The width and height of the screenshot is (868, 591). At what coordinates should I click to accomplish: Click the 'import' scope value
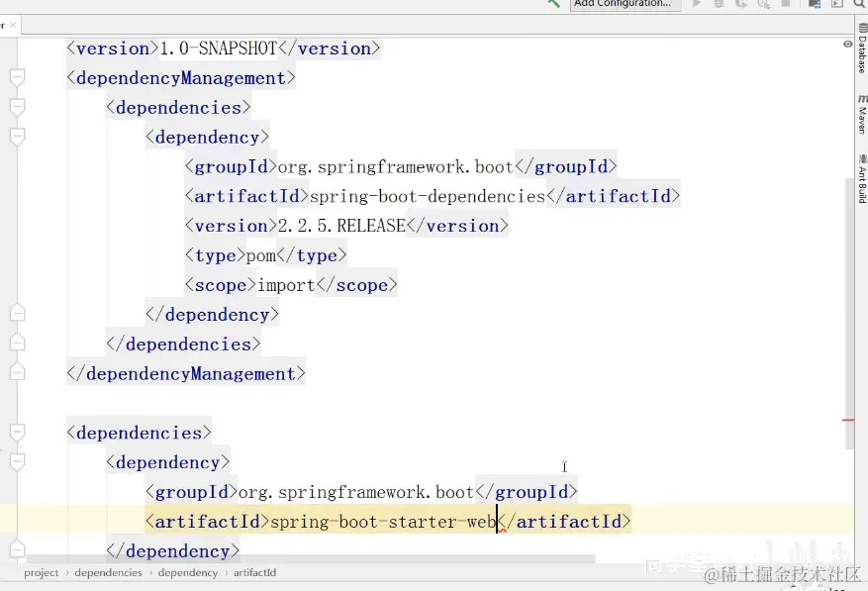[286, 285]
